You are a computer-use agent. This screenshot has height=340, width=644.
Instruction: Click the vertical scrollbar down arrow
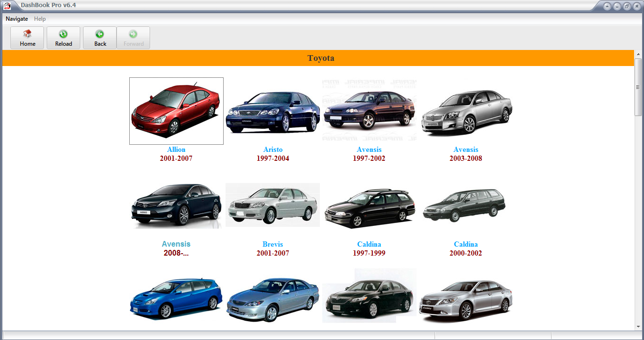click(x=638, y=326)
